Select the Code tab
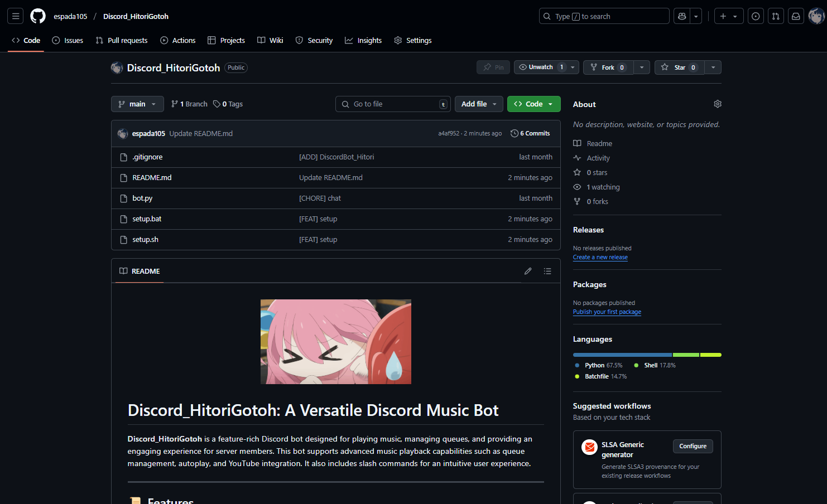Image resolution: width=827 pixels, height=504 pixels. pyautogui.click(x=26, y=40)
